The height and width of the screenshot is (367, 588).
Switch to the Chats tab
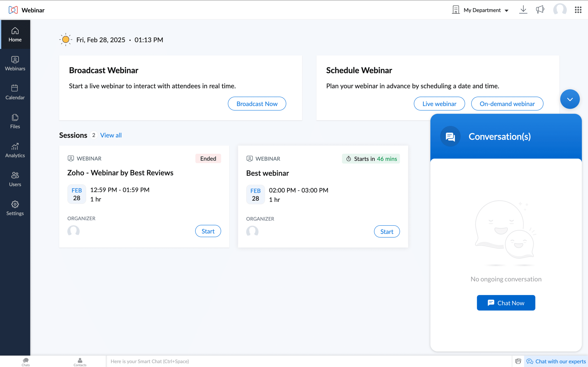(25, 361)
